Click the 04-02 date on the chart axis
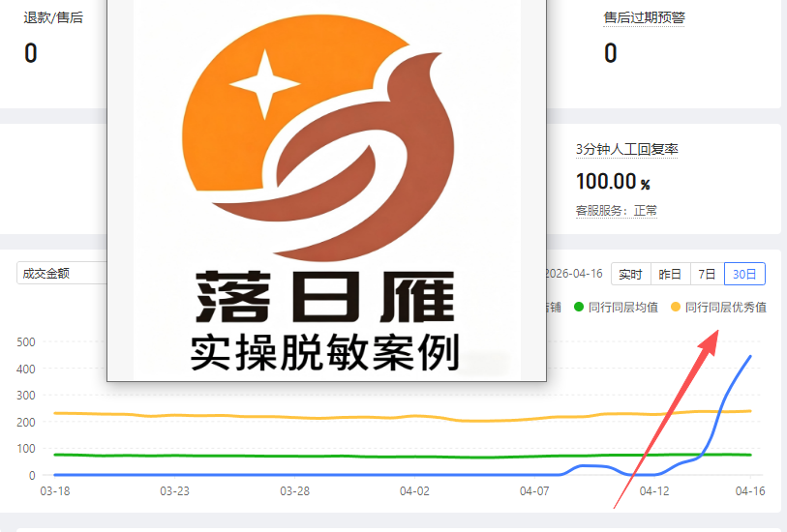 click(x=414, y=491)
